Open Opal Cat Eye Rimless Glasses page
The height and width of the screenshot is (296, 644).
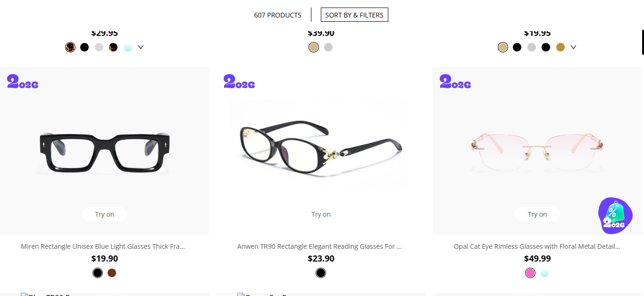tap(537, 246)
